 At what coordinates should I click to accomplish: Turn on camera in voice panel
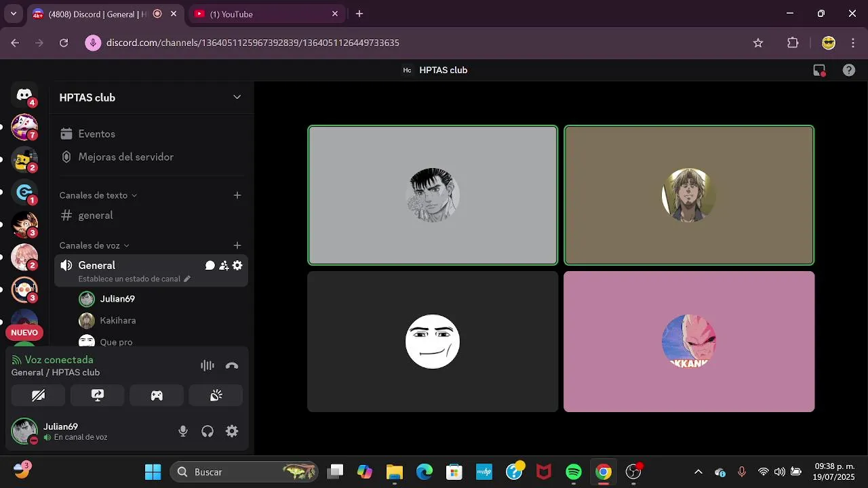(x=38, y=396)
